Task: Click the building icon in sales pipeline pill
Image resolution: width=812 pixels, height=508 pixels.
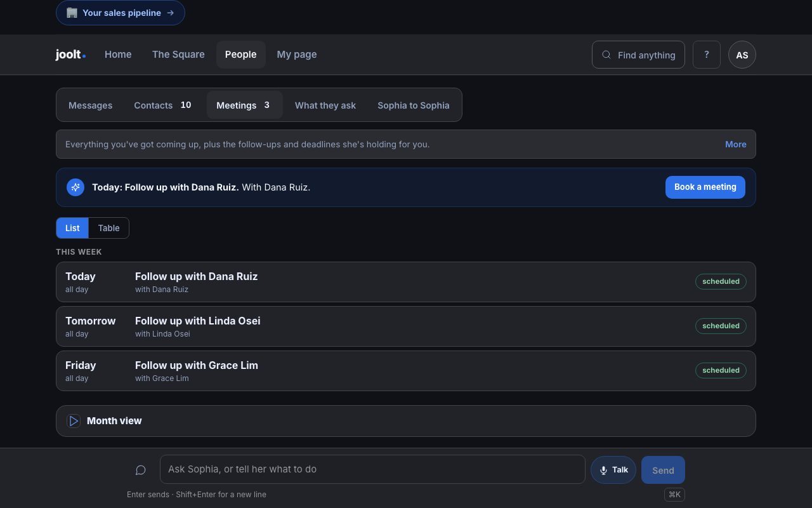Action: (72, 13)
